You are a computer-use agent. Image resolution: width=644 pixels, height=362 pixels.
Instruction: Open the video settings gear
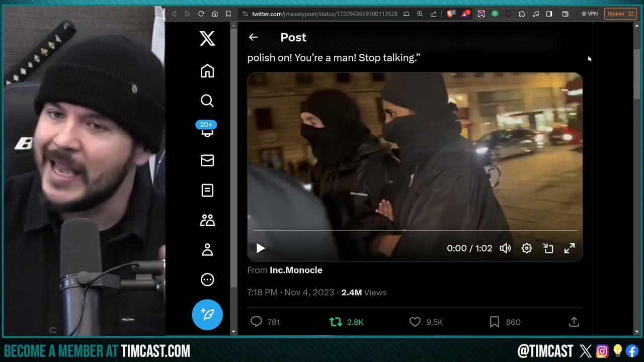coord(527,248)
